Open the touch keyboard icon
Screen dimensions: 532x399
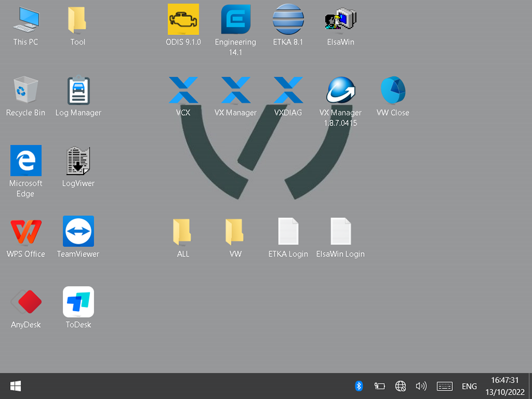click(444, 386)
